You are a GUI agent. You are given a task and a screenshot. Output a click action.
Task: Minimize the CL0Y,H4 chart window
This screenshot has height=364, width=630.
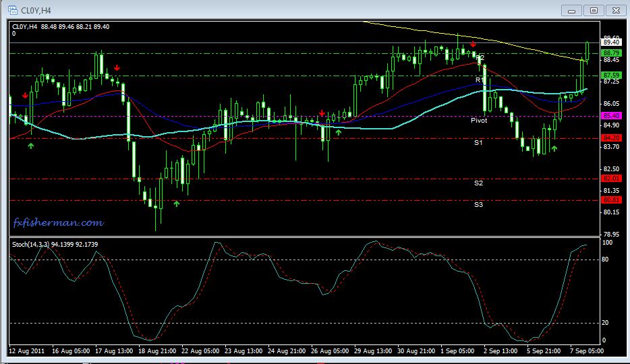pyautogui.click(x=571, y=10)
